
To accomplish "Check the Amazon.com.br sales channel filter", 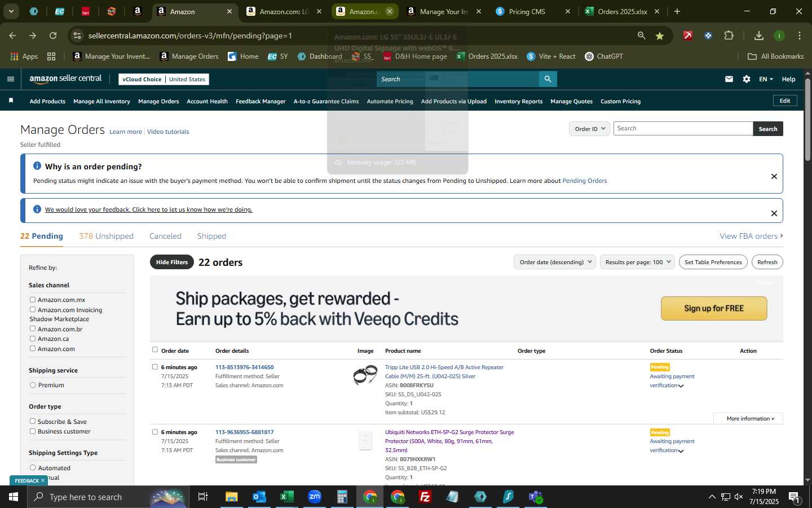I will tap(33, 329).
